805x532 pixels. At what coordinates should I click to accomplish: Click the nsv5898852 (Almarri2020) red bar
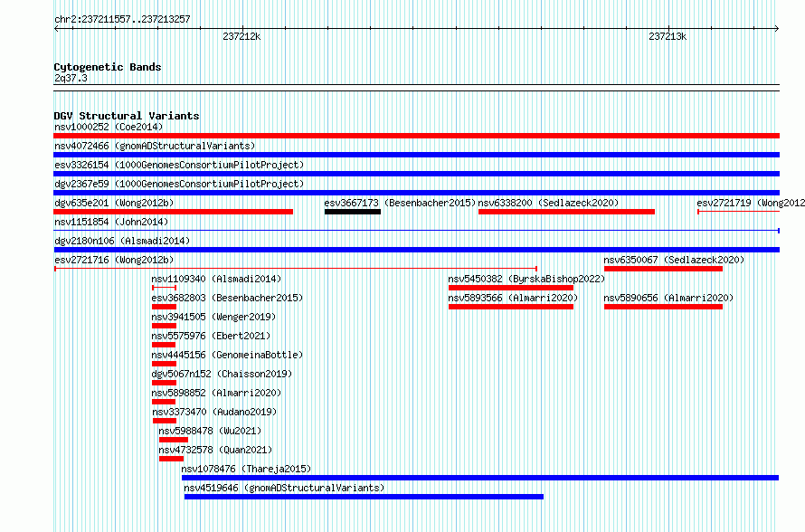tap(164, 402)
